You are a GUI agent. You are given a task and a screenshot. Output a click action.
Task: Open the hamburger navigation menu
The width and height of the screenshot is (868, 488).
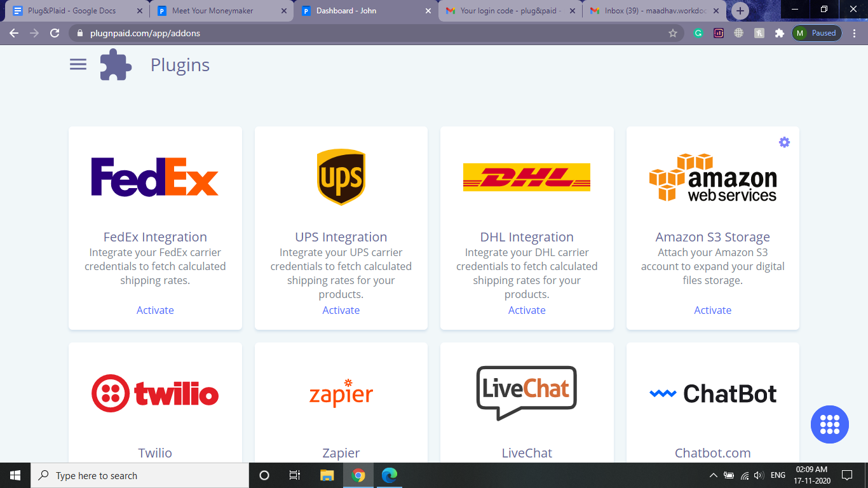78,64
